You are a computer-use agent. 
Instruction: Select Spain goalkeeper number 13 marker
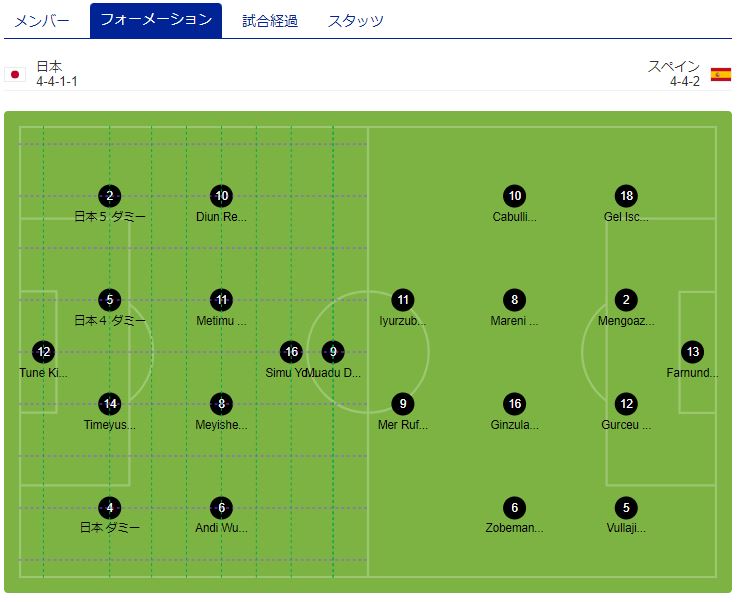(x=692, y=352)
